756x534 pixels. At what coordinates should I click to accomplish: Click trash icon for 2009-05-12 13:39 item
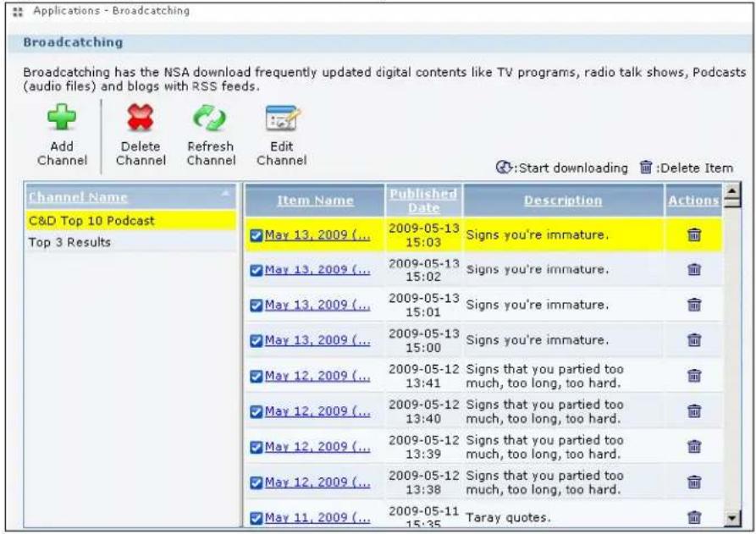[x=694, y=446]
